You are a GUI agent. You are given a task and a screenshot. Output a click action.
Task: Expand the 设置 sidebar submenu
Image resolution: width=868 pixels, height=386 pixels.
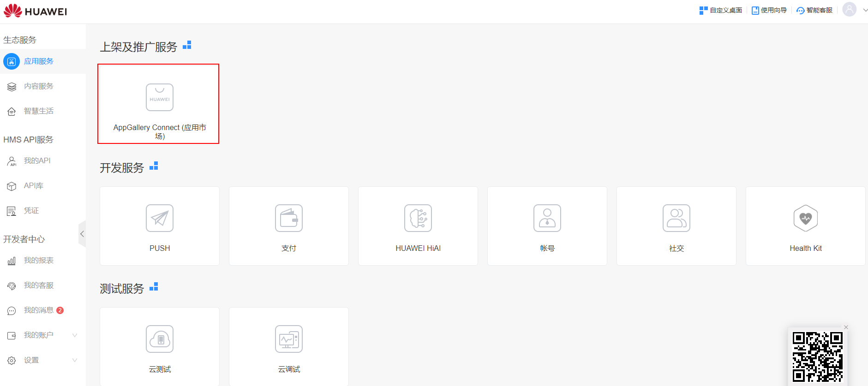pos(75,360)
